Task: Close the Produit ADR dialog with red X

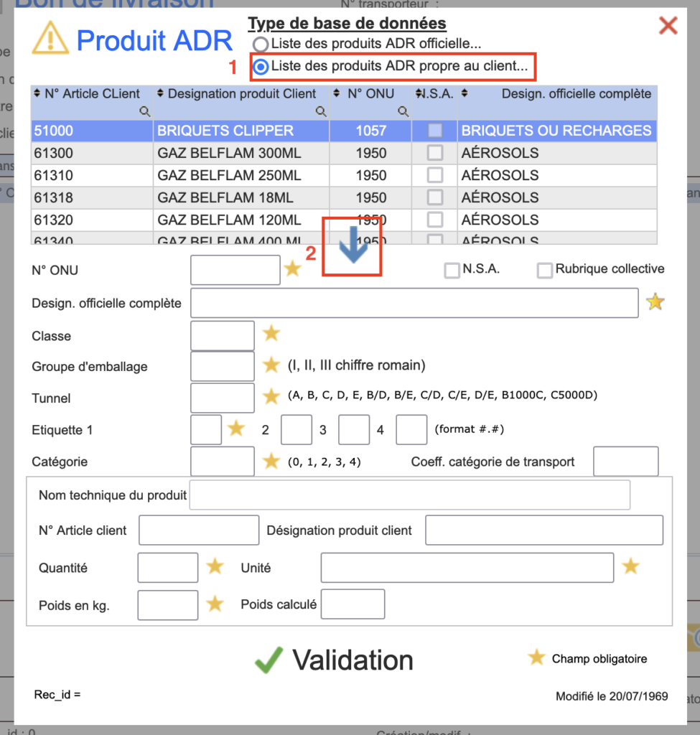Action: tap(668, 26)
